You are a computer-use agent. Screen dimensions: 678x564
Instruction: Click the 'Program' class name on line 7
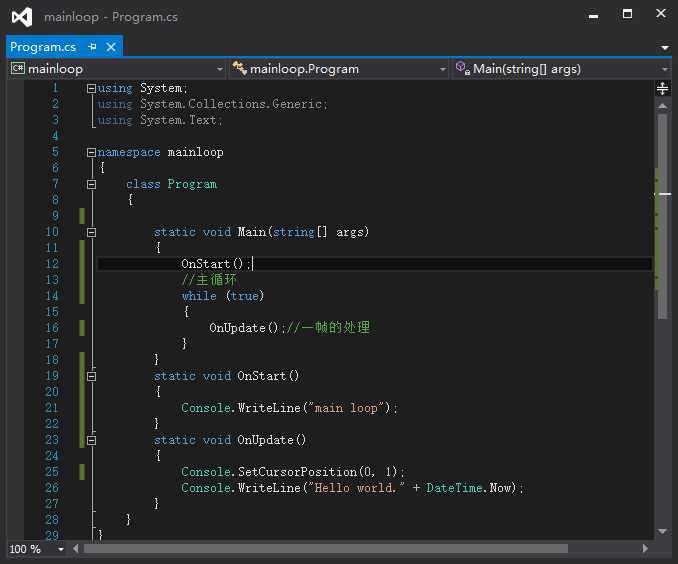[x=192, y=184]
